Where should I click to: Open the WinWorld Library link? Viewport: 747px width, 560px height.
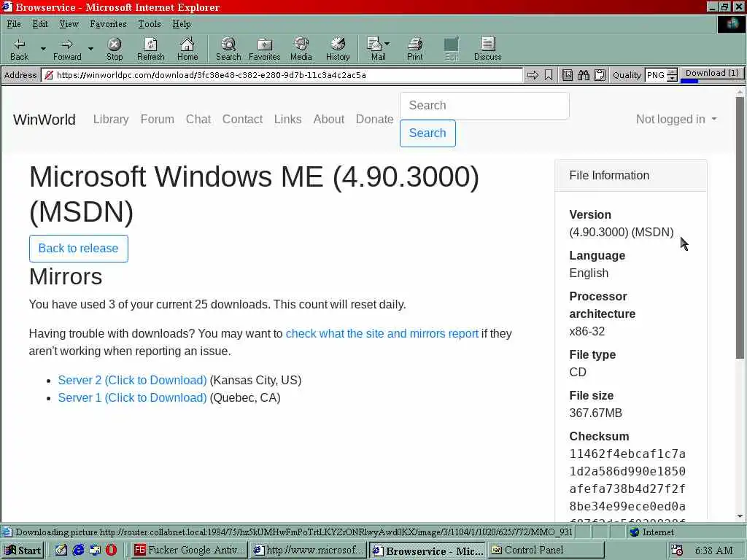(x=111, y=119)
